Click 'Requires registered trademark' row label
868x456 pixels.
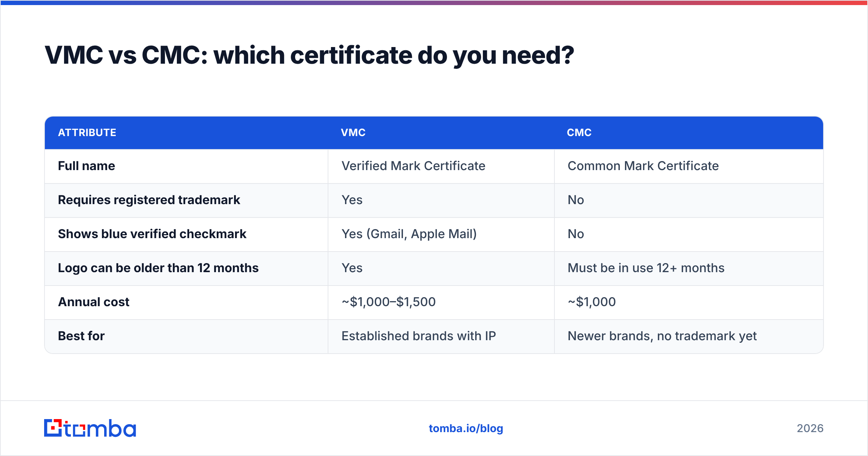[149, 200]
